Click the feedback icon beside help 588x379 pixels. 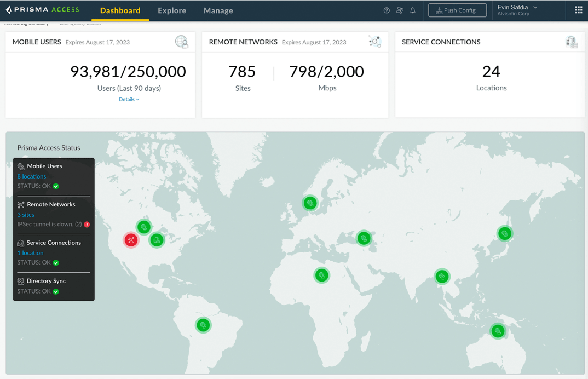pos(400,10)
